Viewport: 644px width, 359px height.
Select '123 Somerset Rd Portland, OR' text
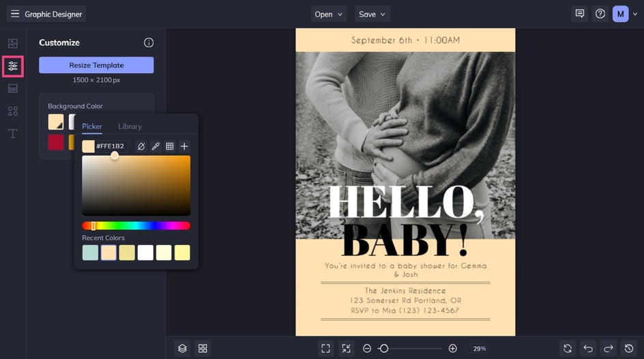coord(406,300)
